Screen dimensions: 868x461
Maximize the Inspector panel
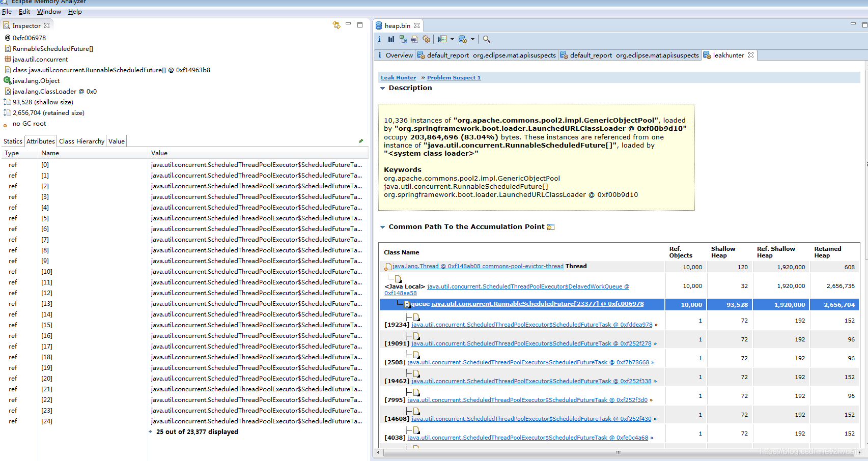click(360, 24)
